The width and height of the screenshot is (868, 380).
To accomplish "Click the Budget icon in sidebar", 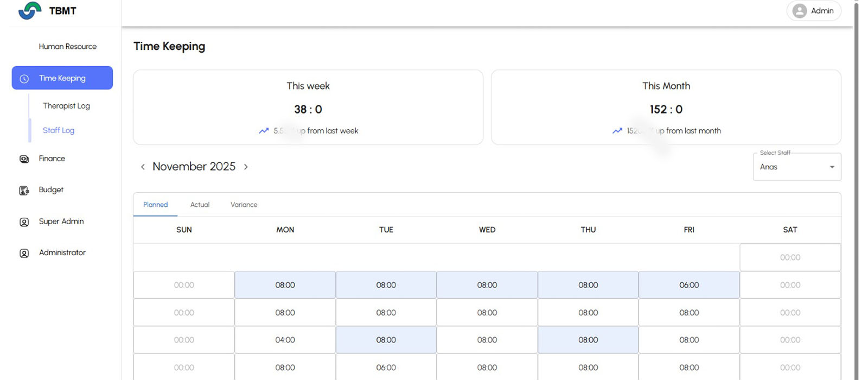I will tap(24, 191).
